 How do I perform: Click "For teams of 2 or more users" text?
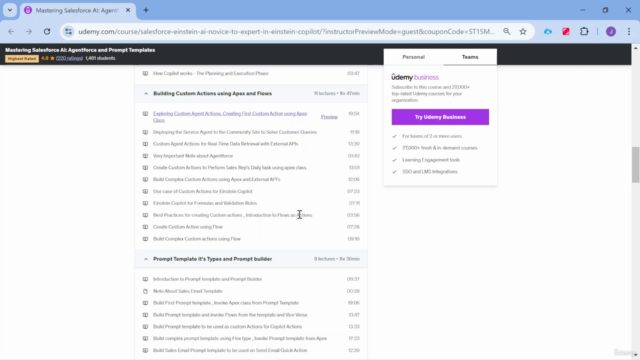pyautogui.click(x=432, y=136)
